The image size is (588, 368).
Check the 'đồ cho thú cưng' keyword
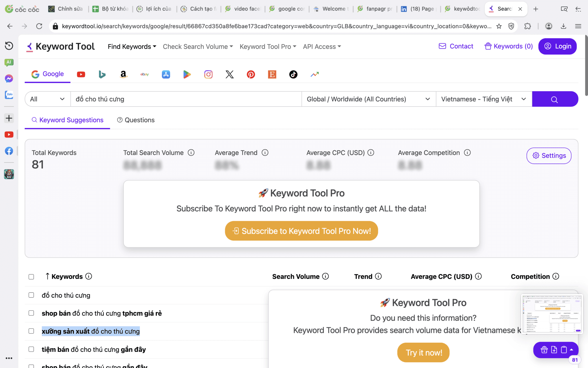pos(31,295)
